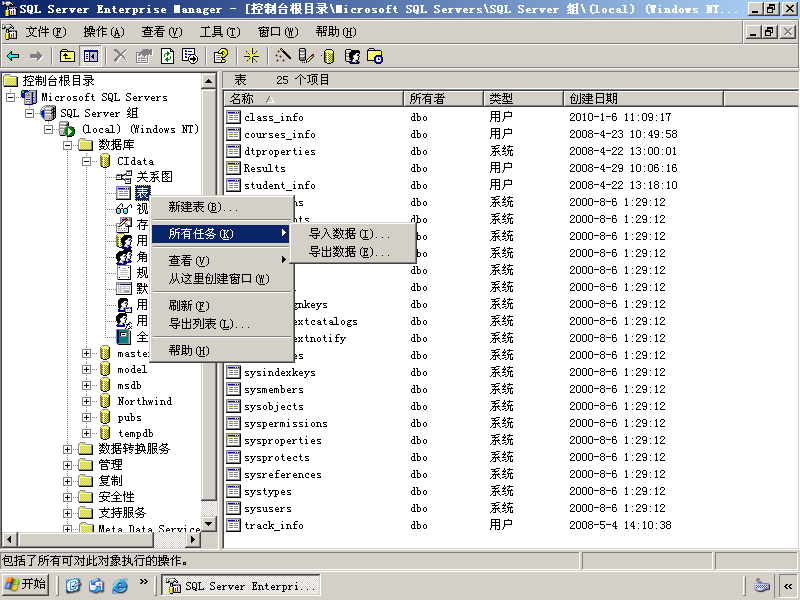
Task: Collapse the Microsoft SQL Servers tree node
Action: click(x=10, y=97)
